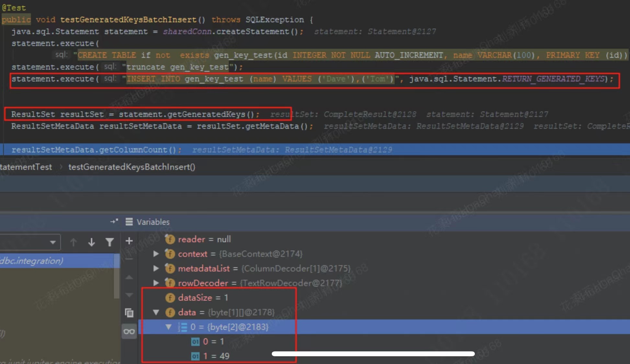Click the duplicate watch copy icon
The image size is (630, 364).
pos(129,313)
